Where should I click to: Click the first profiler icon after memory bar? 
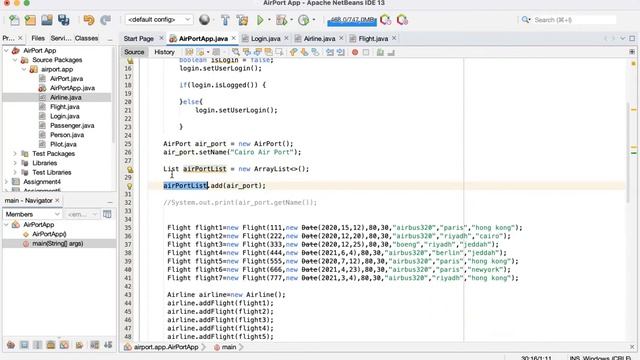coord(385,20)
